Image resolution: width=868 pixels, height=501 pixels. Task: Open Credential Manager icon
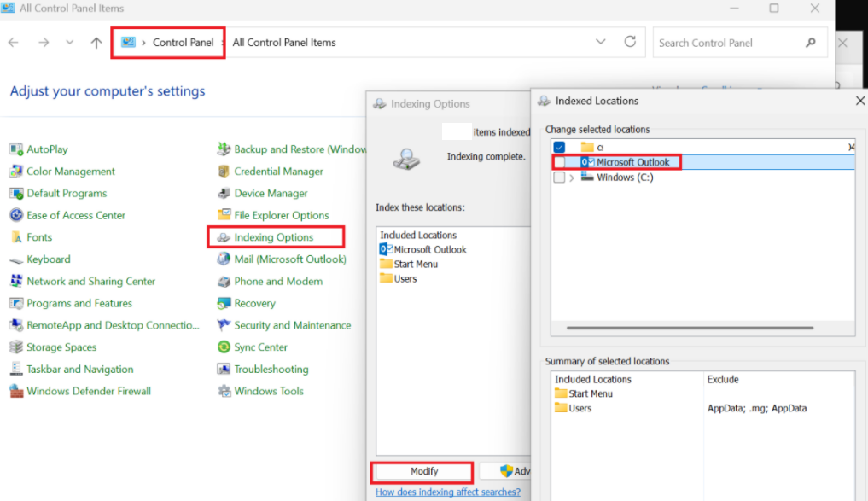coord(224,171)
